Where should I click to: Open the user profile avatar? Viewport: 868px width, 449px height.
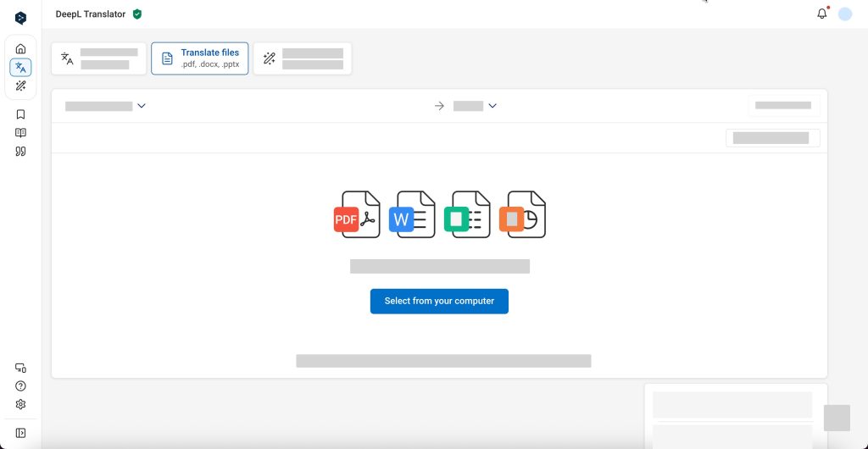[844, 14]
